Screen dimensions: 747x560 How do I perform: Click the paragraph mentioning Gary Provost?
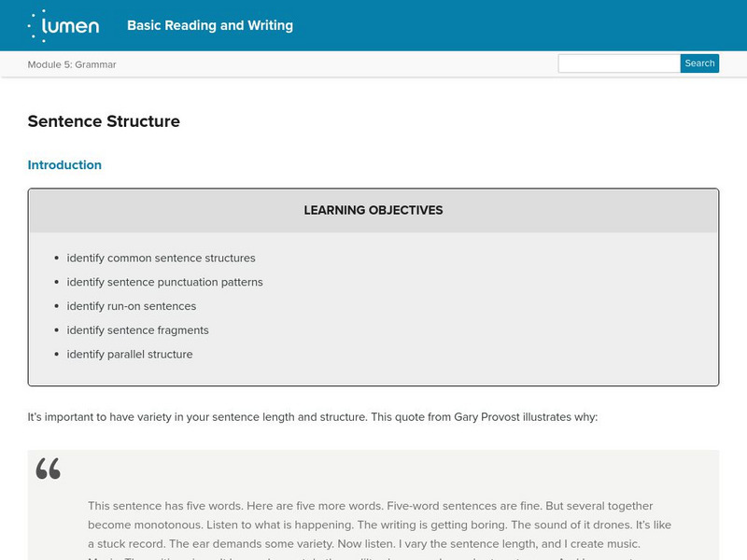click(312, 417)
